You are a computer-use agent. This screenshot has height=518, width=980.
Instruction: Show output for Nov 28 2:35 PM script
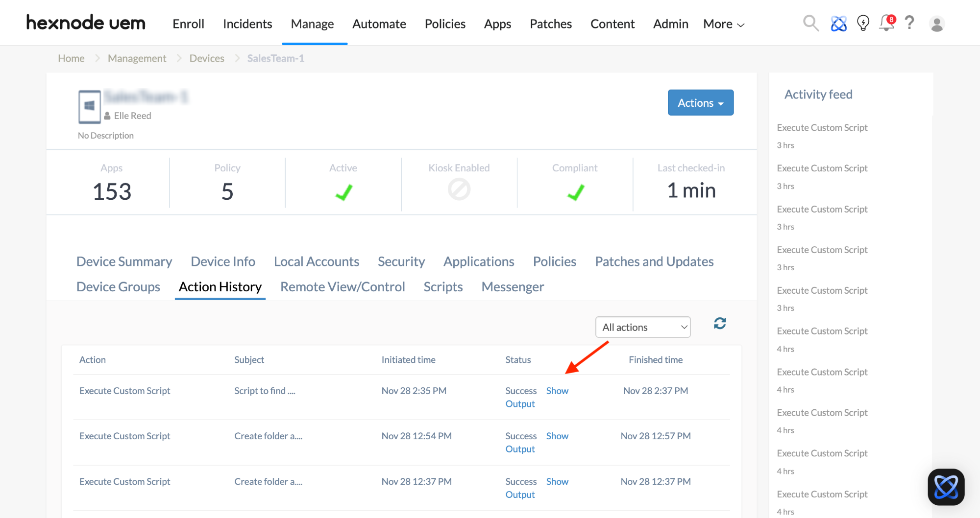pyautogui.click(x=557, y=391)
